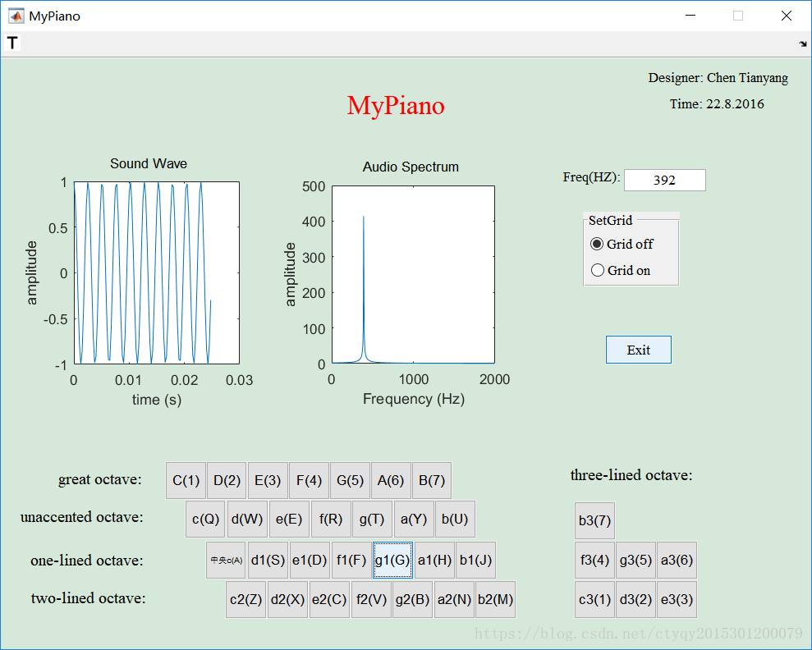
Task: Play two-lined note a2(N)
Action: pyautogui.click(x=454, y=599)
